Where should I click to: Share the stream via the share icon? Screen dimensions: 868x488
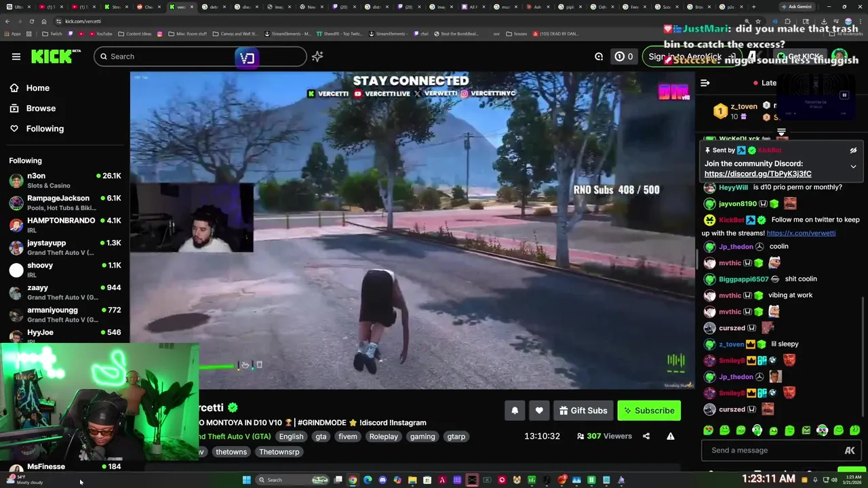click(646, 436)
